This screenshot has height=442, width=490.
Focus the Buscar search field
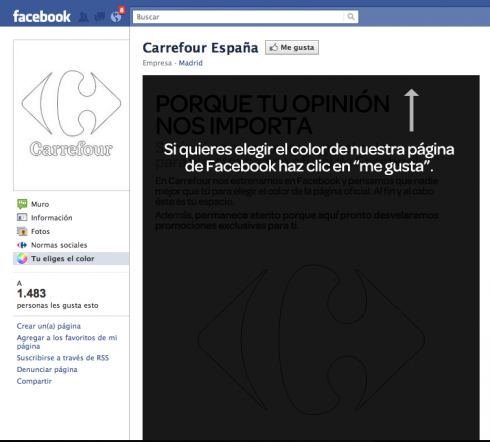click(x=245, y=17)
